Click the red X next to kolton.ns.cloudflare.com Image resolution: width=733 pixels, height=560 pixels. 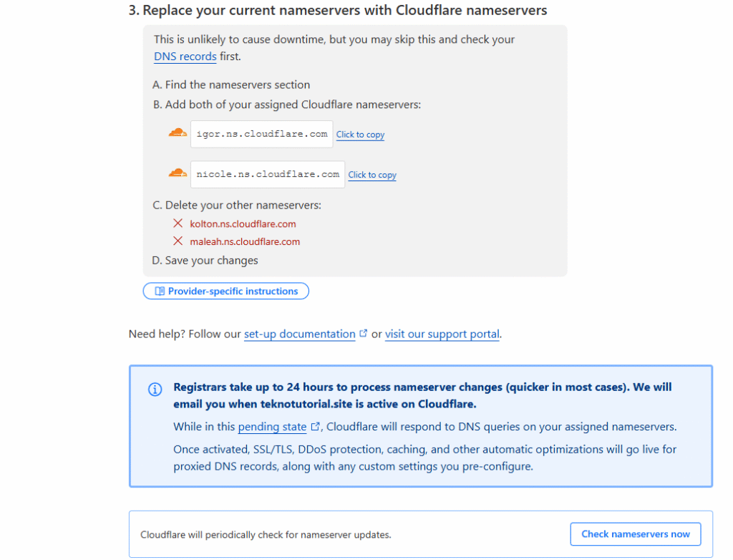178,223
